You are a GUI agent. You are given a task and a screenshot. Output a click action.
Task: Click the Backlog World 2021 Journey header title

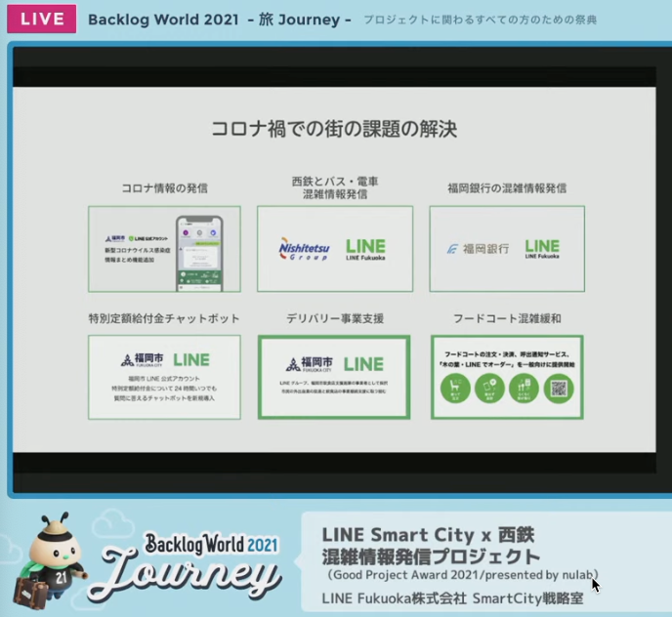click(220, 20)
